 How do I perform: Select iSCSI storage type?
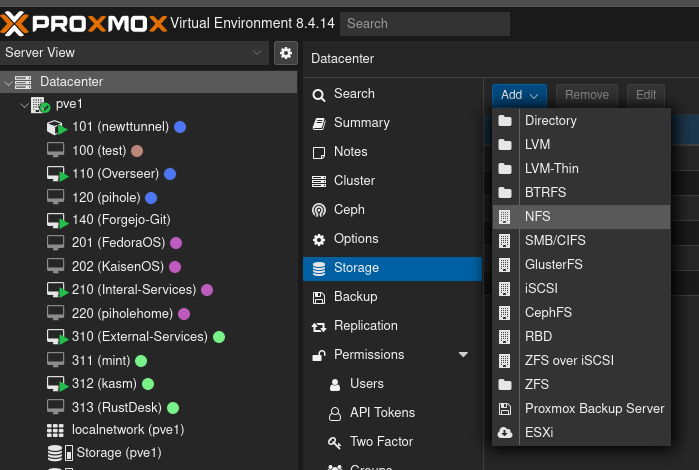click(581, 289)
